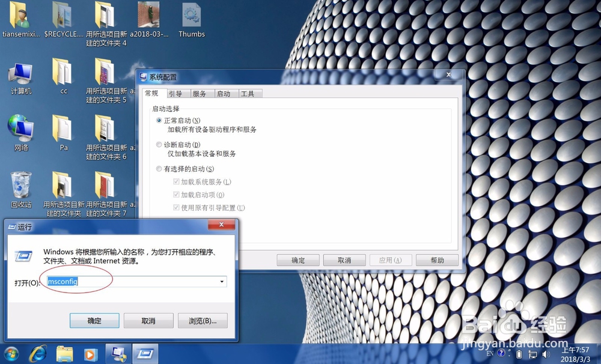Click the blue help icon in tray
Screen dimensions: 601x364
click(501, 353)
